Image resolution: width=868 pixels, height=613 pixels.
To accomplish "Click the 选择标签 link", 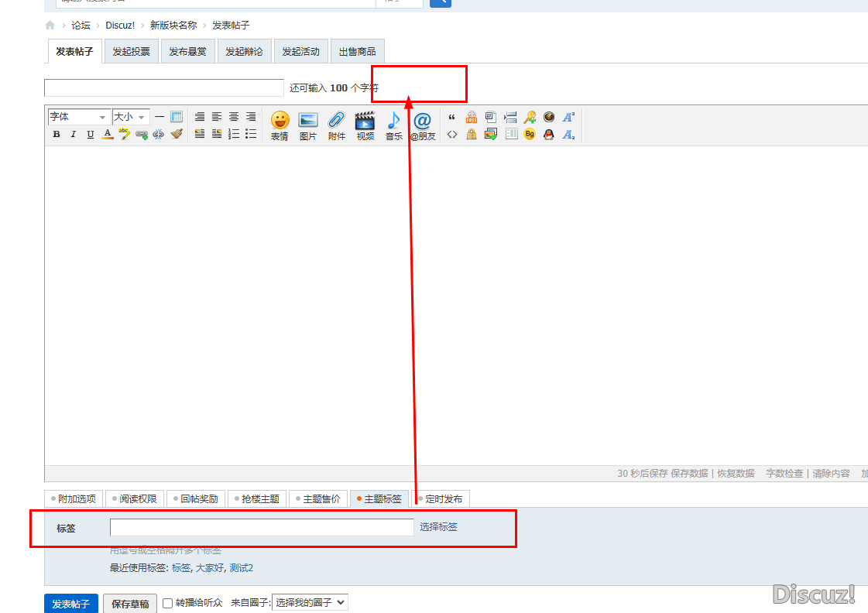I will 438,527.
